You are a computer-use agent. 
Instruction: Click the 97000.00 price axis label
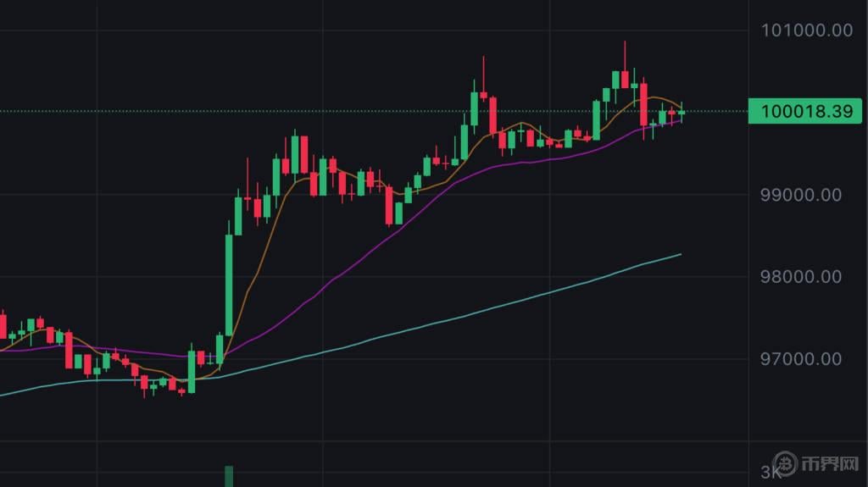(x=801, y=359)
